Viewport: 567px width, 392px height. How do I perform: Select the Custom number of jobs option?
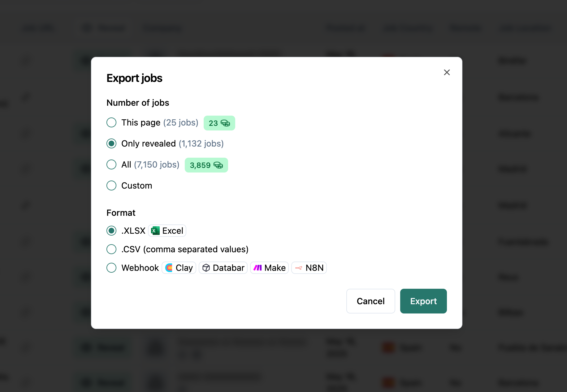[111, 186]
